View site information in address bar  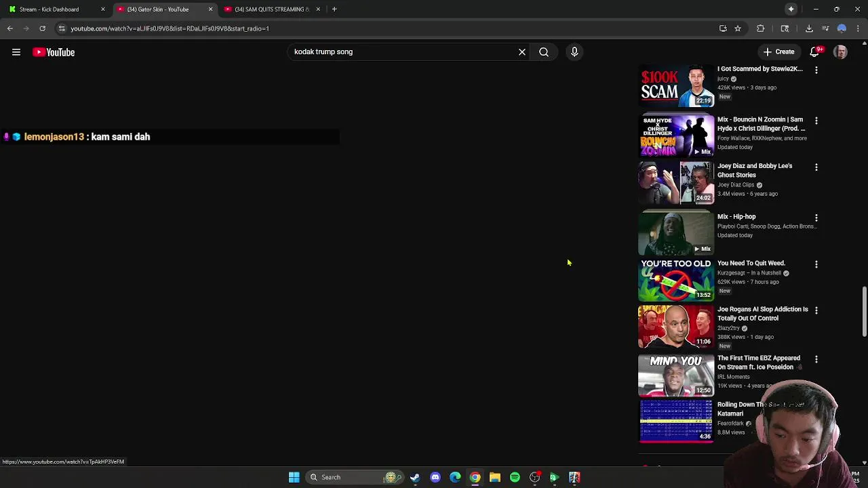tap(62, 28)
